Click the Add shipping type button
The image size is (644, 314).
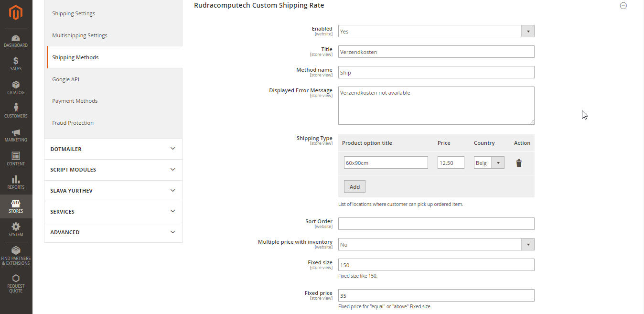[354, 186]
